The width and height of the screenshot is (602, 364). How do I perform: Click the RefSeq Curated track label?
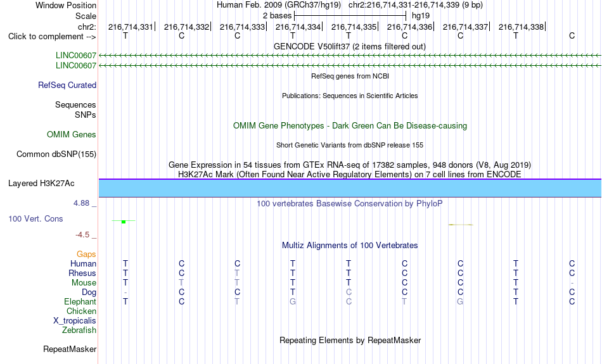pyautogui.click(x=67, y=85)
